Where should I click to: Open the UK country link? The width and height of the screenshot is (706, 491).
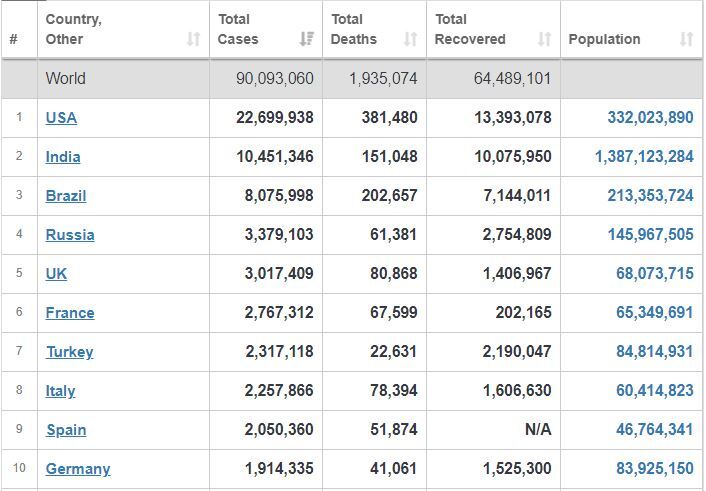56,274
